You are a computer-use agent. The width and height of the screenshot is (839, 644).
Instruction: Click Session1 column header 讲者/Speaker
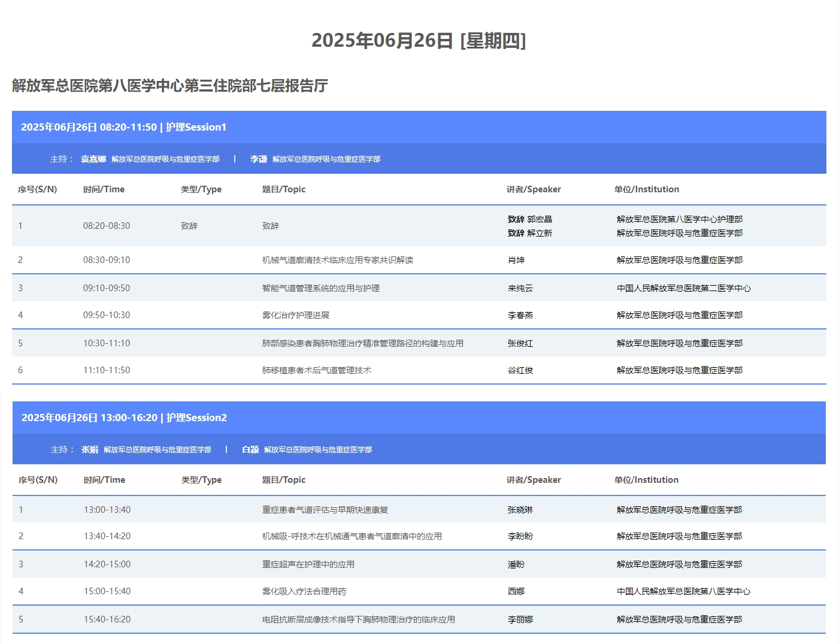point(534,189)
